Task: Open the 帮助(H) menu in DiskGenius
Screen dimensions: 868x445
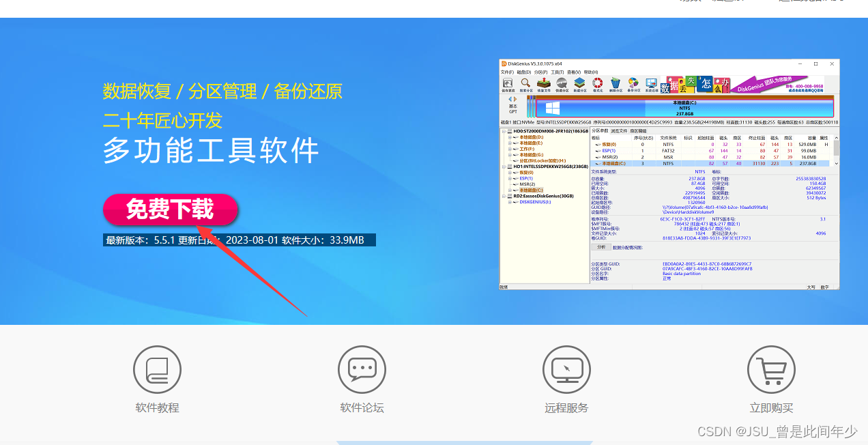Action: click(591, 72)
